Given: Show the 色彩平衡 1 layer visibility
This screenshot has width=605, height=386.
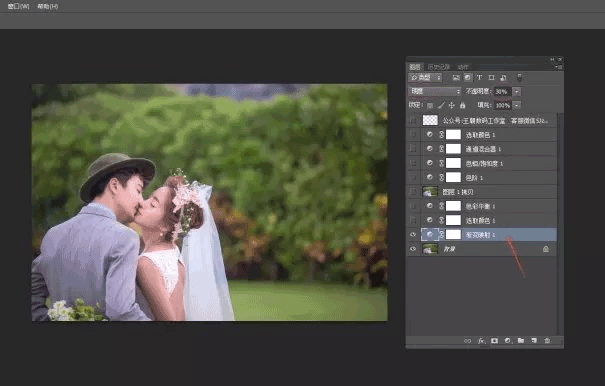Looking at the screenshot, I should (413, 206).
